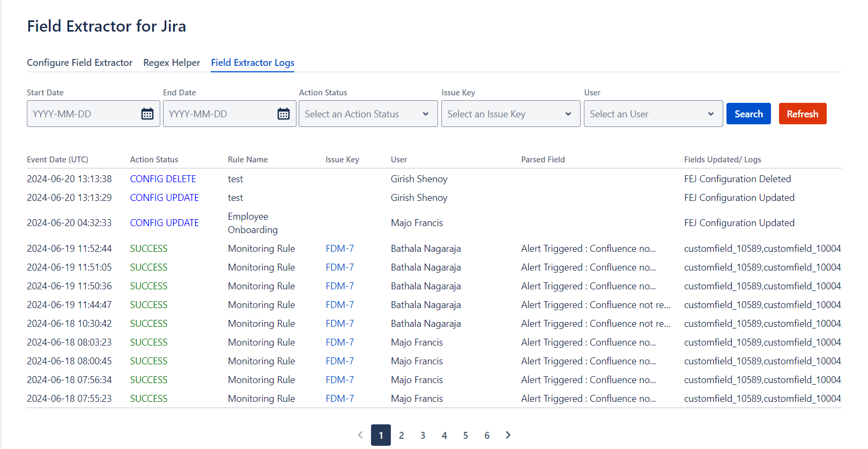Go to page 5 of logs

(x=466, y=435)
